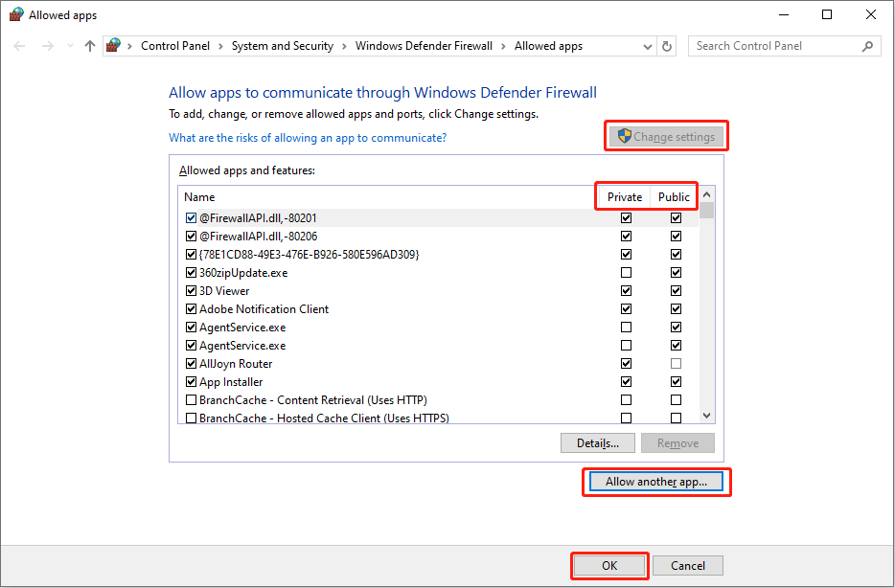Select the App Installer row text

231,382
